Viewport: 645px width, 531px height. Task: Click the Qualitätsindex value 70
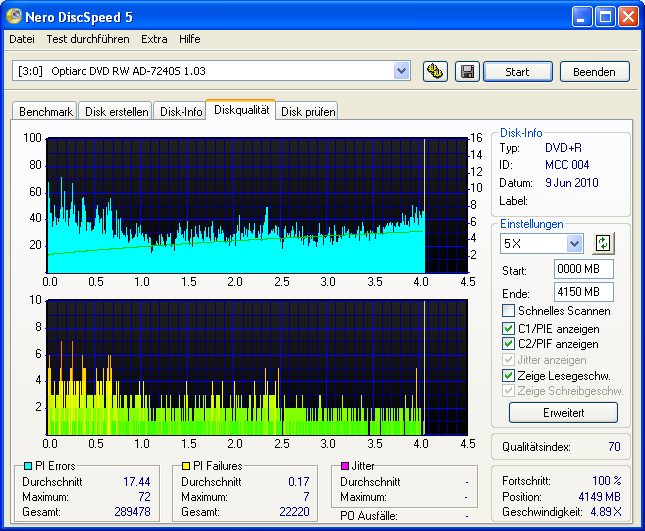(x=614, y=447)
